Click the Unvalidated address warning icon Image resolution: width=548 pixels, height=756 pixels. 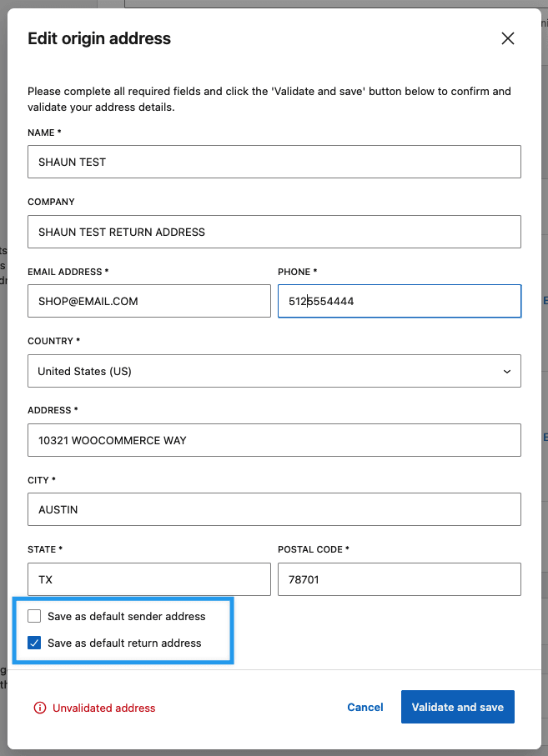pos(39,708)
